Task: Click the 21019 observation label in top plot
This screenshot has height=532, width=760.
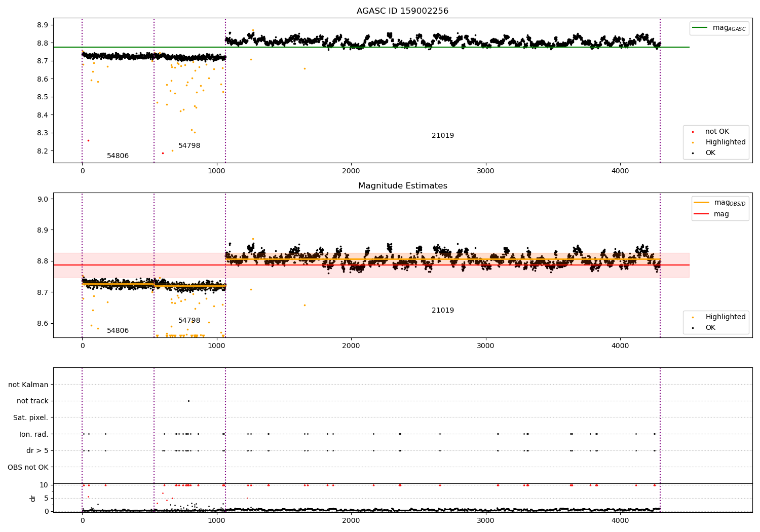Action: 443,136
